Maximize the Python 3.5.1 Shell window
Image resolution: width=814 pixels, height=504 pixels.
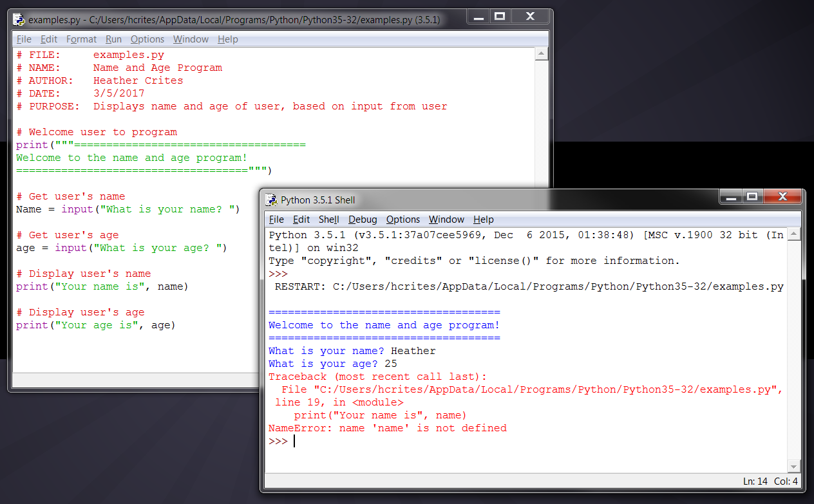click(x=752, y=196)
